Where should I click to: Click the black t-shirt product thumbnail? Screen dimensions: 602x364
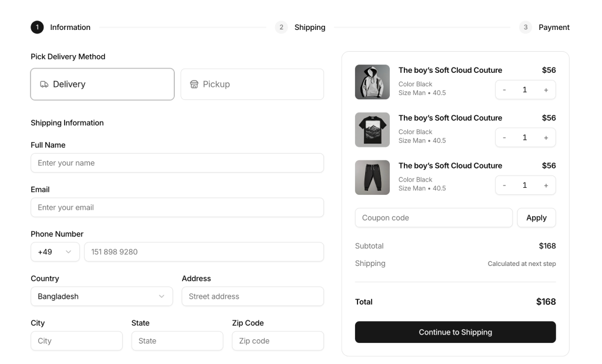pyautogui.click(x=372, y=130)
